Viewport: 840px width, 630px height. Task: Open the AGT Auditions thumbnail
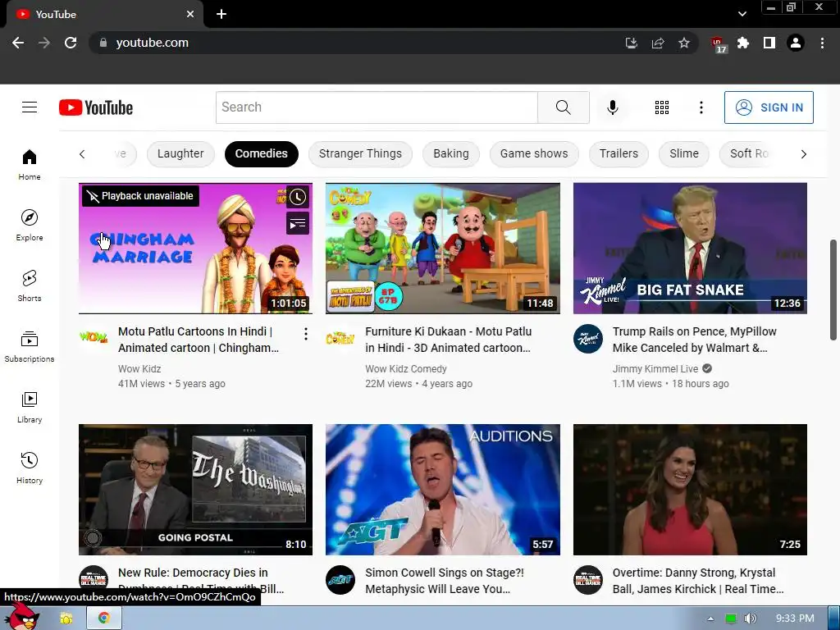pyautogui.click(x=442, y=489)
